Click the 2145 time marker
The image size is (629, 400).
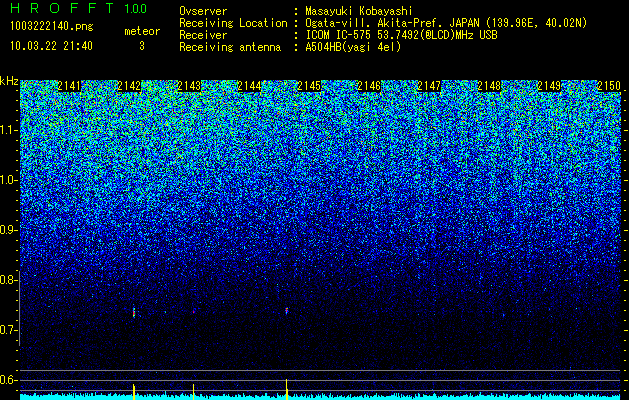(x=309, y=86)
